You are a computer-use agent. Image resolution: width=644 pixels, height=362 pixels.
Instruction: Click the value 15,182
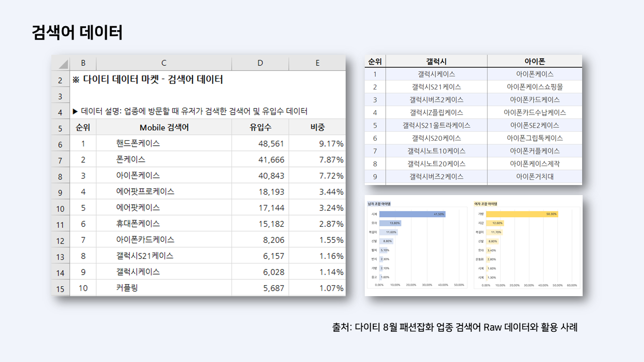[271, 224]
